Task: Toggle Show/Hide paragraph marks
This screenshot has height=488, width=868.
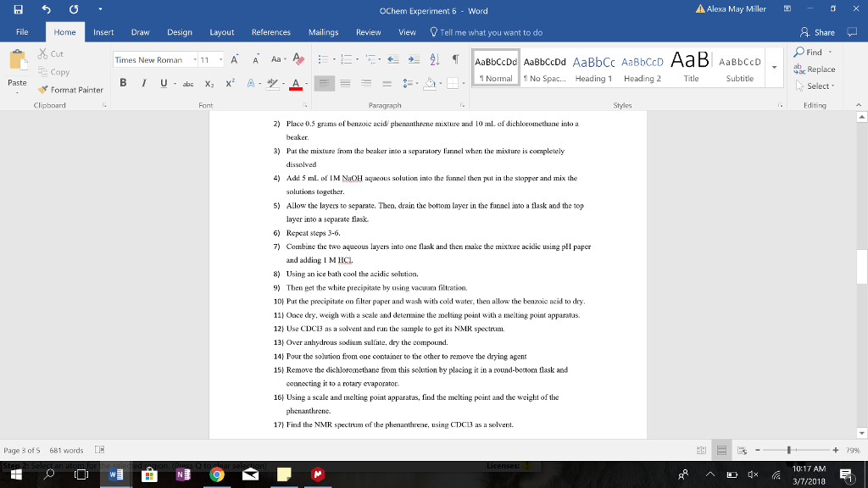Action: point(456,59)
